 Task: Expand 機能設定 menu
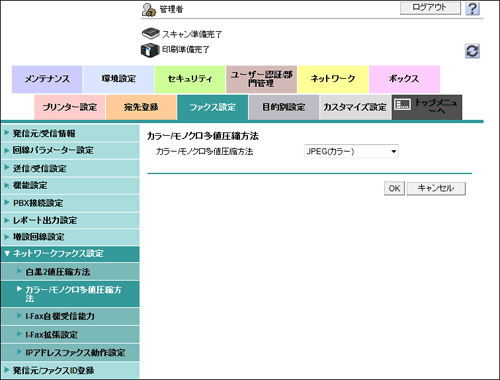[x=70, y=186]
